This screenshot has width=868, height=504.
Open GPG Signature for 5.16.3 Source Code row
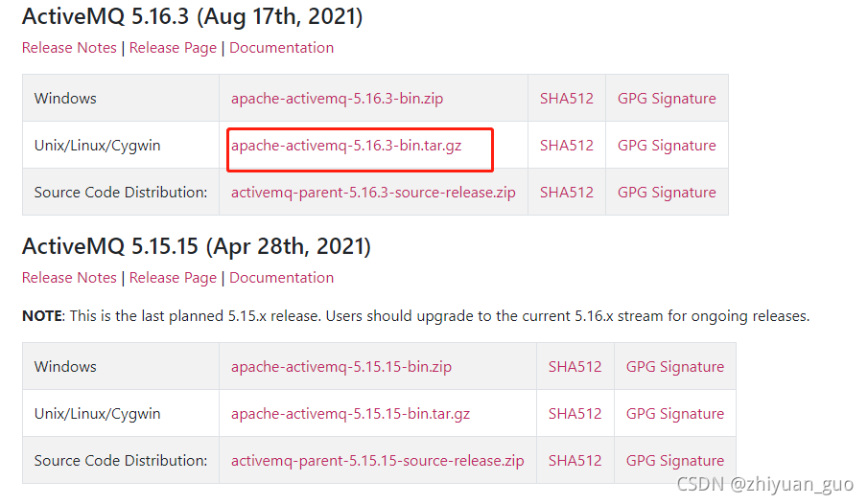[x=667, y=193]
